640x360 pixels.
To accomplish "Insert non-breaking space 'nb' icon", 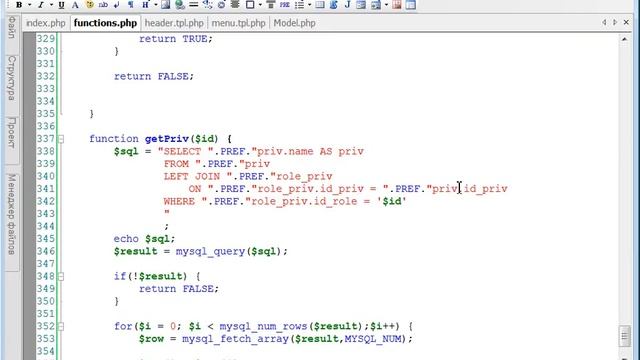I will click(x=103, y=5).
